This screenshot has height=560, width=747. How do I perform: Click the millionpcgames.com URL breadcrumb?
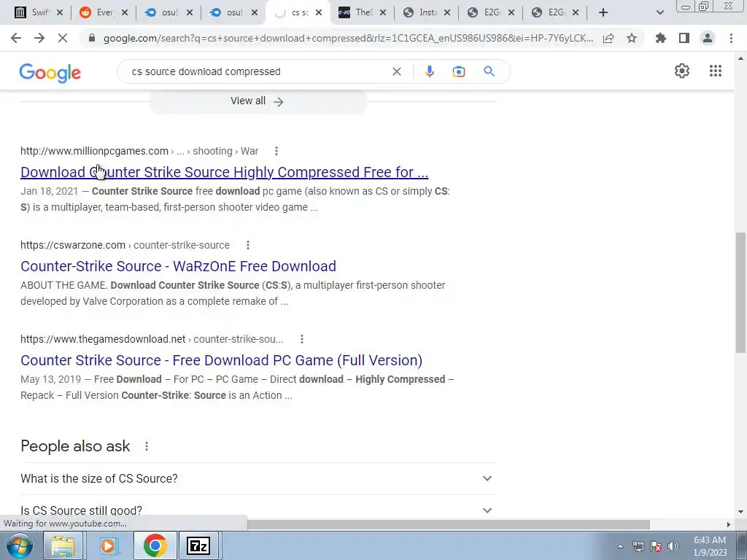pyautogui.click(x=139, y=151)
